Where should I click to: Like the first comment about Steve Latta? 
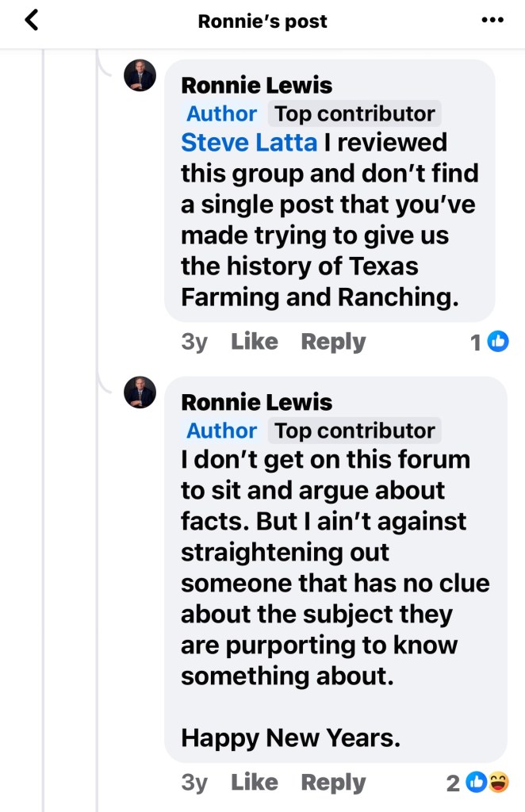click(x=255, y=342)
